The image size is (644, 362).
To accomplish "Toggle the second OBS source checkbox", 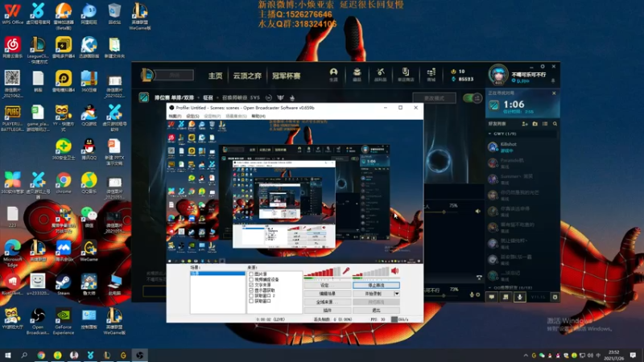I will click(x=251, y=279).
